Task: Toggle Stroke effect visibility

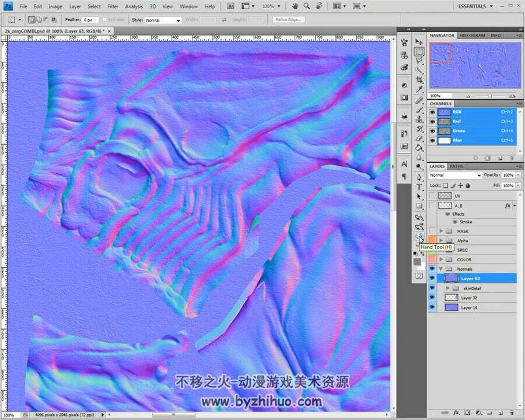Action: point(454,222)
